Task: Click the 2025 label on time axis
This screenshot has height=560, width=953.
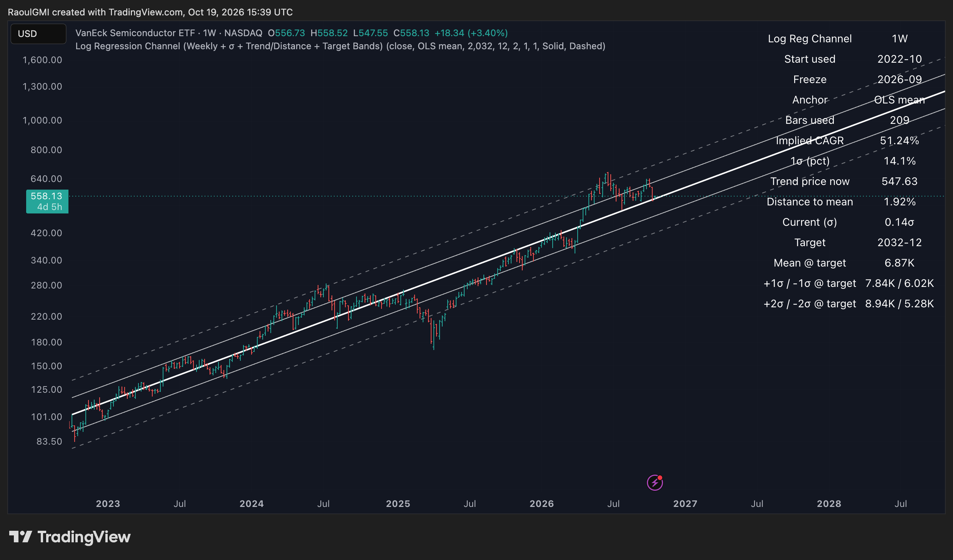Action: point(398,503)
